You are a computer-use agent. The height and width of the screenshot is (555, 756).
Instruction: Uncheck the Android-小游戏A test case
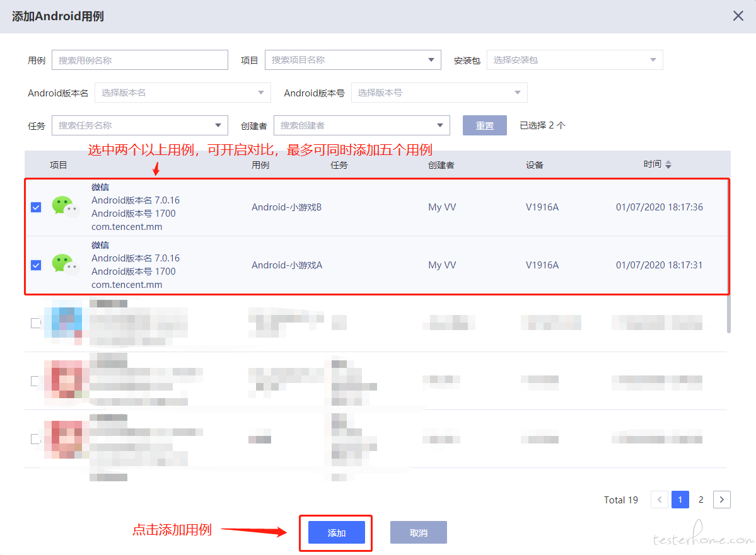pos(36,265)
